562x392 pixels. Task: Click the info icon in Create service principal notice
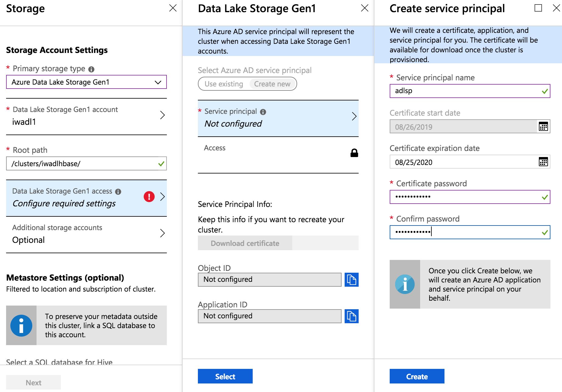coord(405,284)
